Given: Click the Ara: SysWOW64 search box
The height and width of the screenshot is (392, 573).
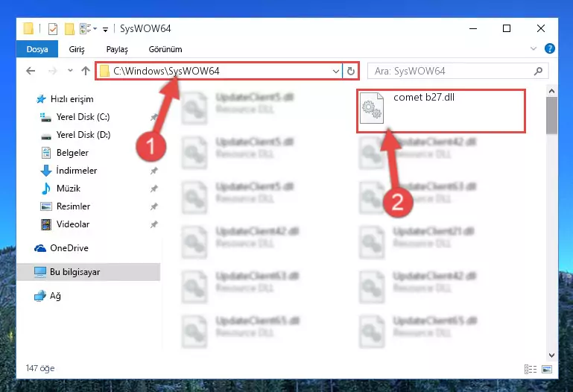Looking at the screenshot, I should (458, 71).
